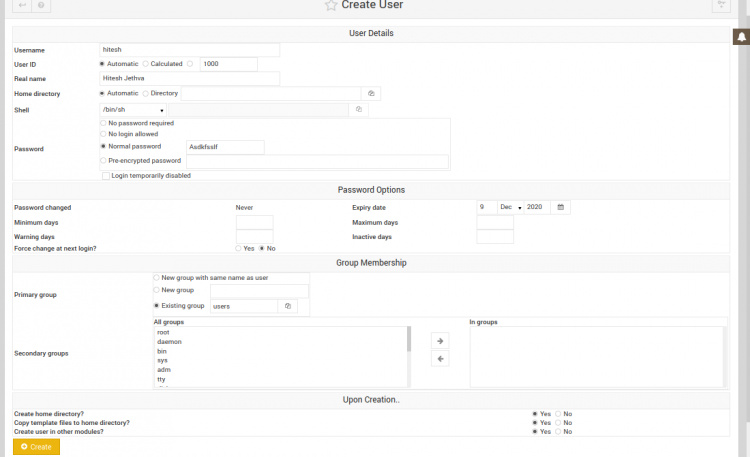750x457 pixels.
Task: Open the home directory chooser icon
Action: pos(370,93)
